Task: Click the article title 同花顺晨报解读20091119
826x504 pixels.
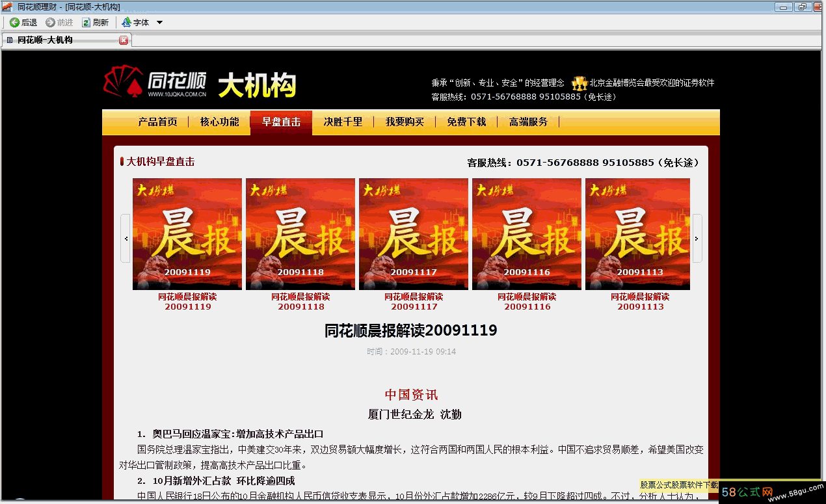Action: click(411, 330)
